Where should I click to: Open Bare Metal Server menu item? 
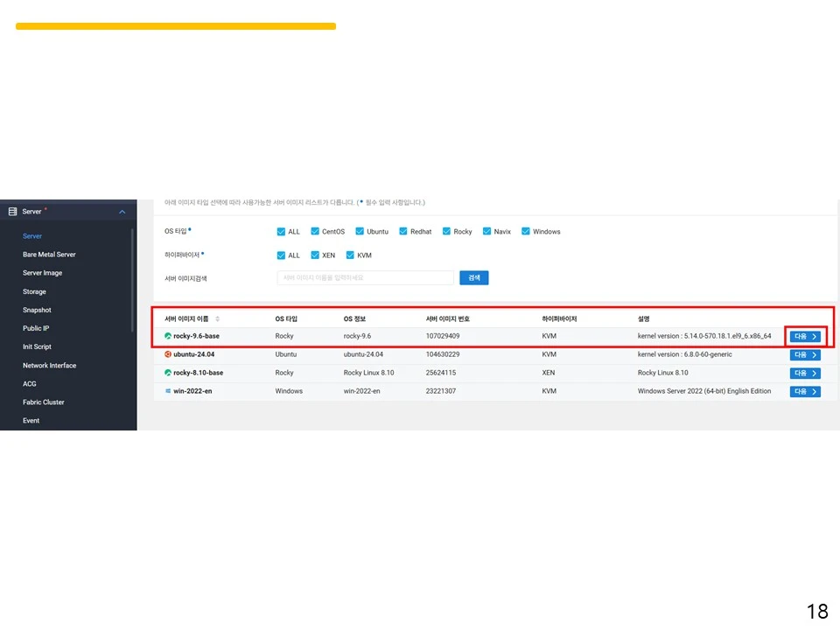pos(49,255)
